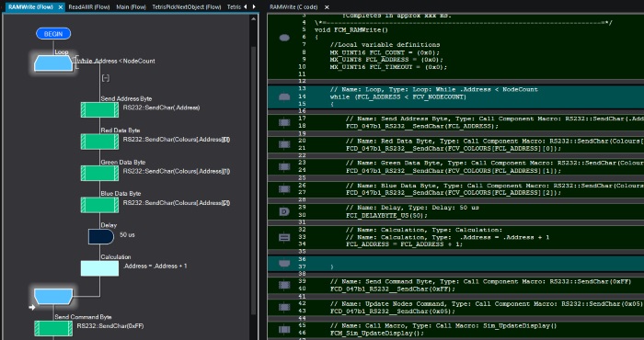Click the calculation icon beside code line 33
The width and height of the screenshot is (644, 340).
coord(284,237)
